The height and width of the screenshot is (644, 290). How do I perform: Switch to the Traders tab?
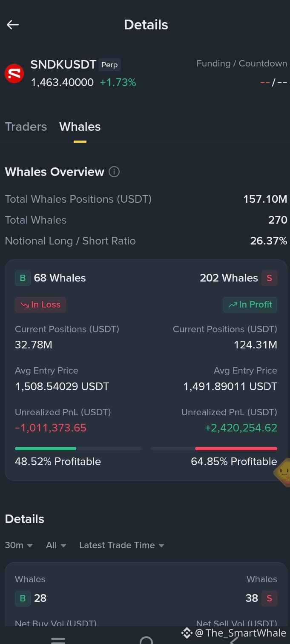26,126
